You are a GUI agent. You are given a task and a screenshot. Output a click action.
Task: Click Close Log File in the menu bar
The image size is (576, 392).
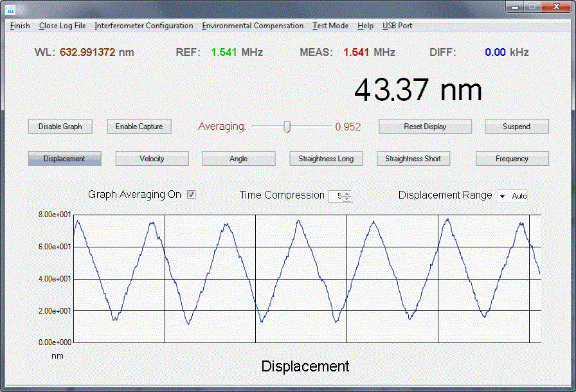(x=62, y=26)
